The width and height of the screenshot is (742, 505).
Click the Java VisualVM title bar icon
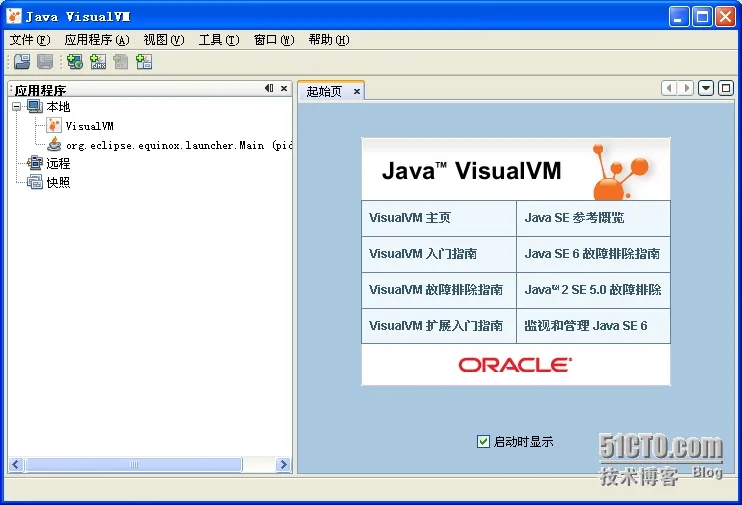click(x=14, y=17)
